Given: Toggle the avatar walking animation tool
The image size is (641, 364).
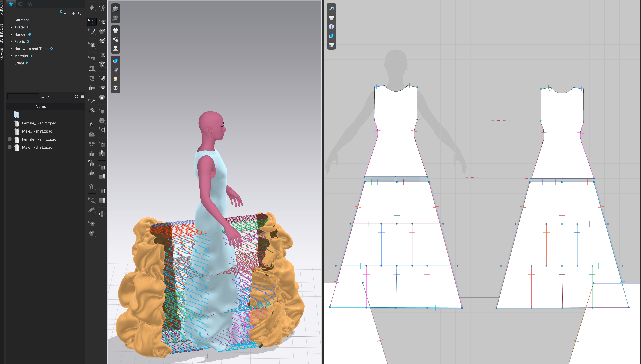Looking at the screenshot, I should (102, 7).
